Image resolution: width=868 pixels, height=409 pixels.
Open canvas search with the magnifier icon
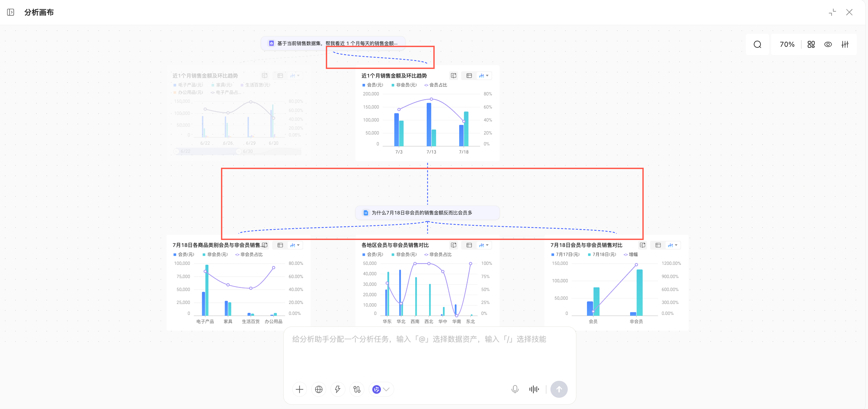(757, 44)
